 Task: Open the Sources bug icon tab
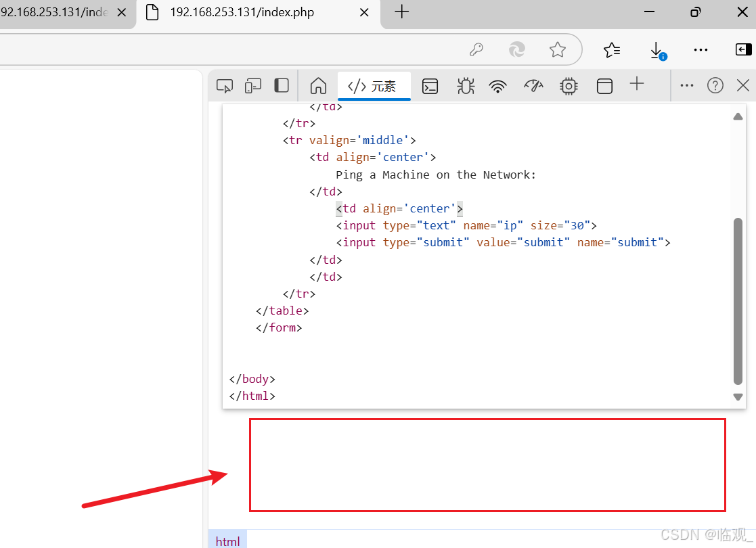(x=466, y=87)
